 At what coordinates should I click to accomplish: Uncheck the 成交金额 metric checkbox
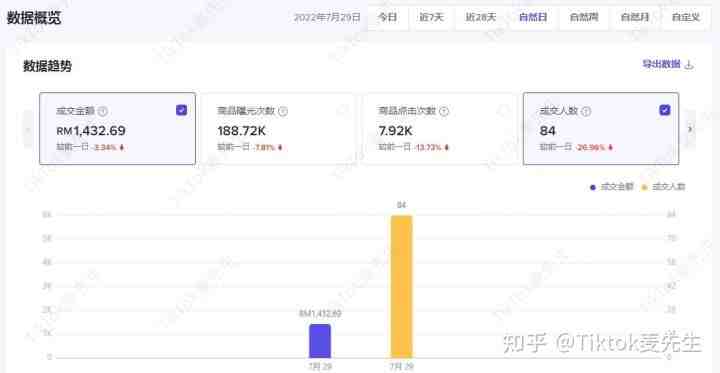(181, 110)
